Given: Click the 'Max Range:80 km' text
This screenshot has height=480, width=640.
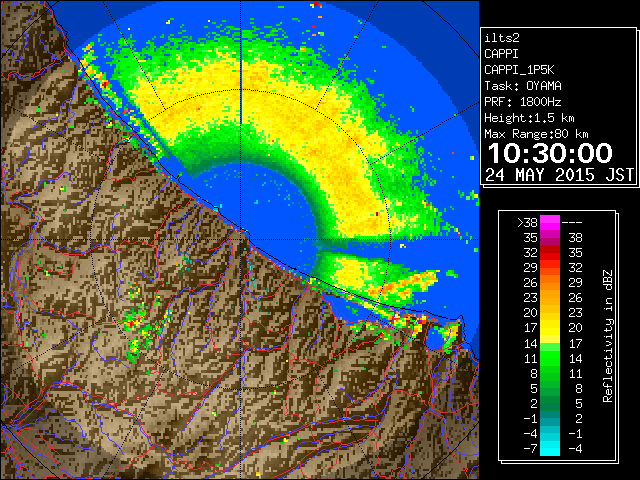Looking at the screenshot, I should pos(536,134).
